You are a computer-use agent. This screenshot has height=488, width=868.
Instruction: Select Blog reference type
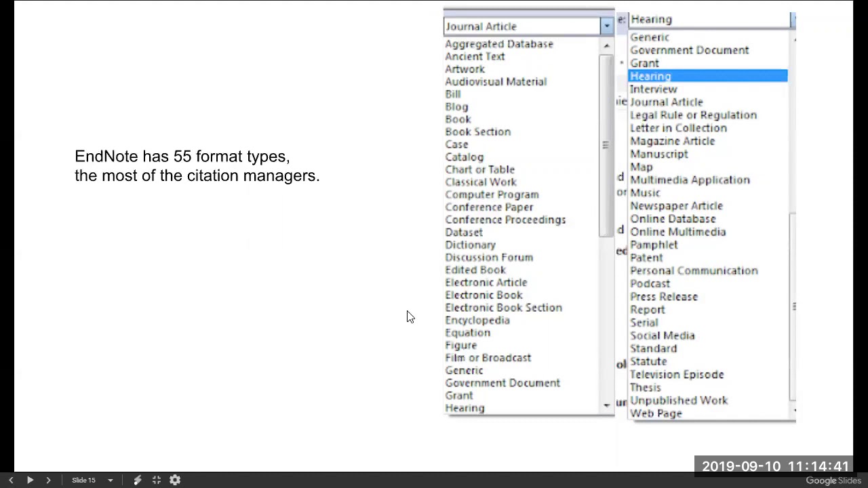456,106
